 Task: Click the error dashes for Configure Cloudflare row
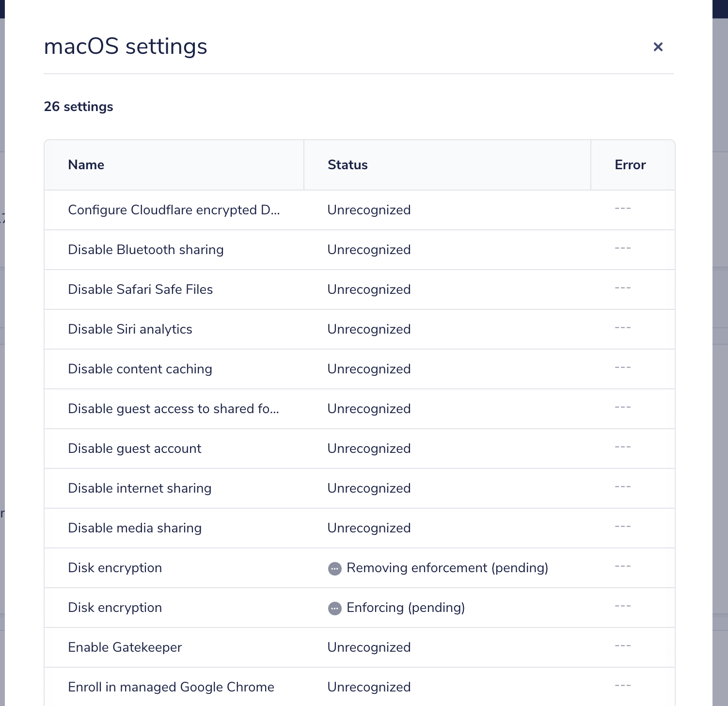[x=622, y=208]
